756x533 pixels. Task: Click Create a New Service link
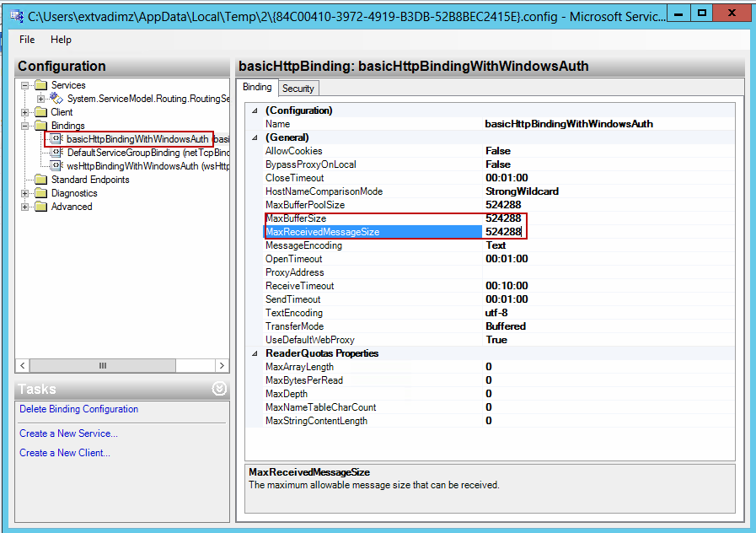[x=68, y=433]
